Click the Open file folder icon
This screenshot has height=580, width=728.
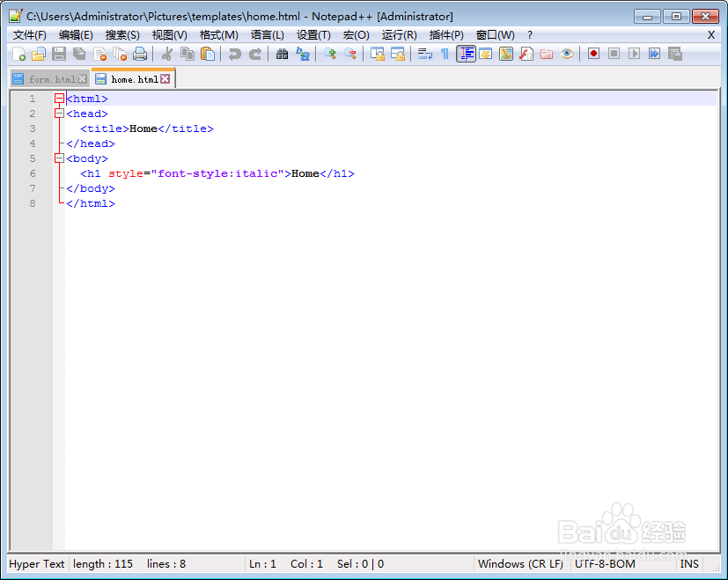[x=39, y=54]
